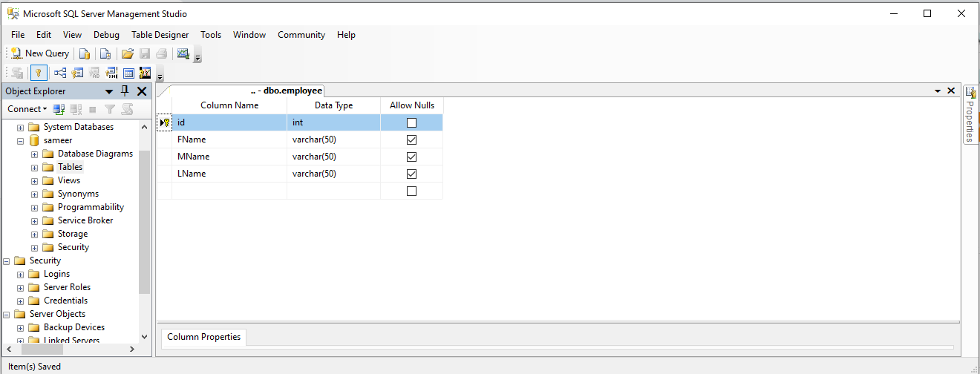Click the Manage Check Constraints icon
This screenshot has width=980, height=374.
(x=128, y=73)
